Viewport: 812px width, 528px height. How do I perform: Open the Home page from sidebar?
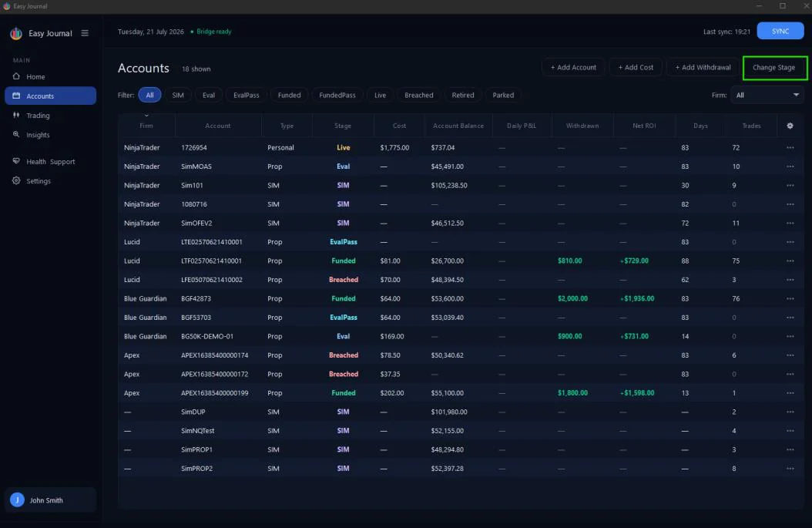pos(50,76)
